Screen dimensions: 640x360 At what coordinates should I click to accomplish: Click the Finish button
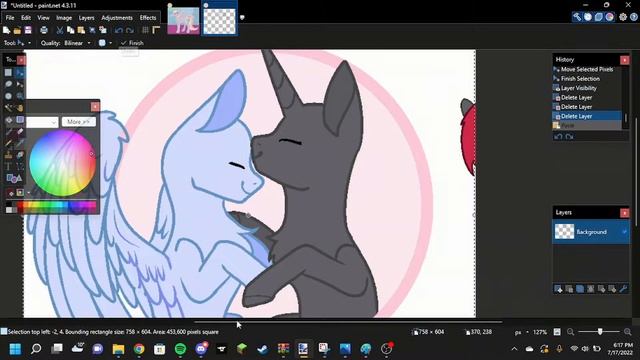(132, 43)
